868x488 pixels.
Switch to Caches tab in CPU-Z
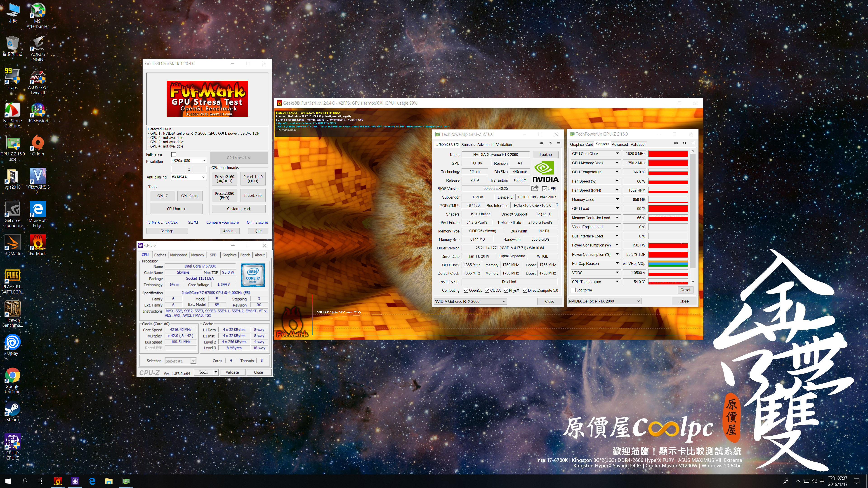[160, 255]
